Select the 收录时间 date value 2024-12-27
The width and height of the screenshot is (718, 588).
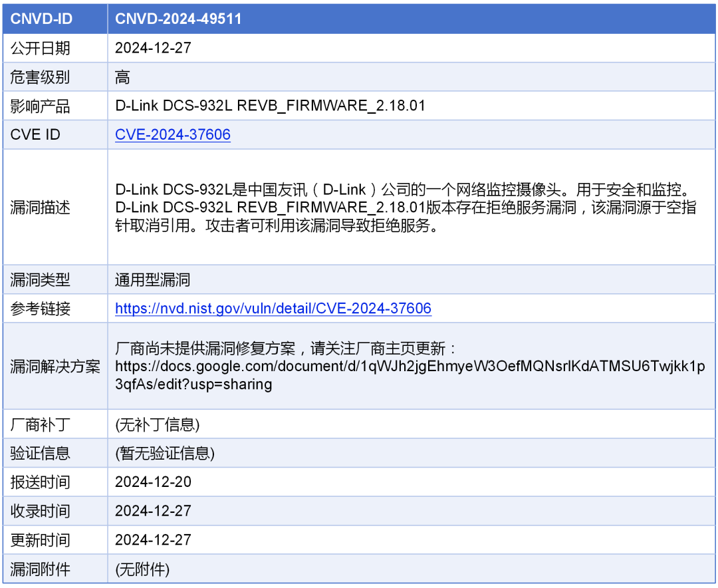(153, 511)
